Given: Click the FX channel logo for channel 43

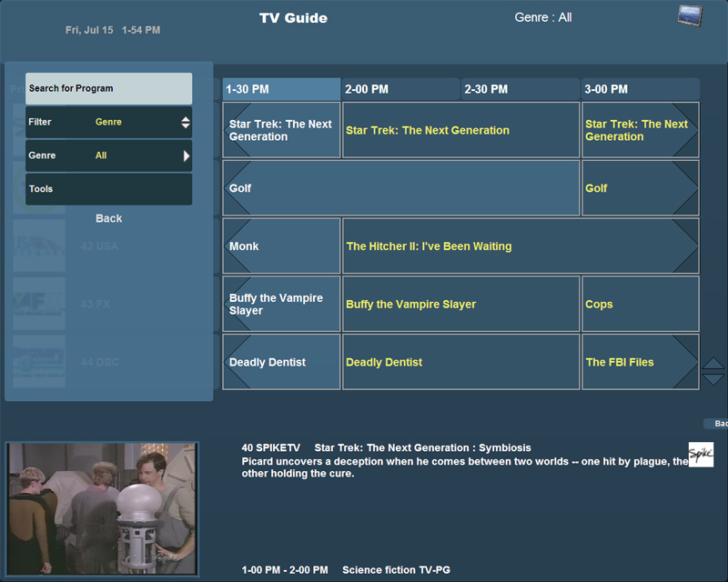Looking at the screenshot, I should 39,304.
